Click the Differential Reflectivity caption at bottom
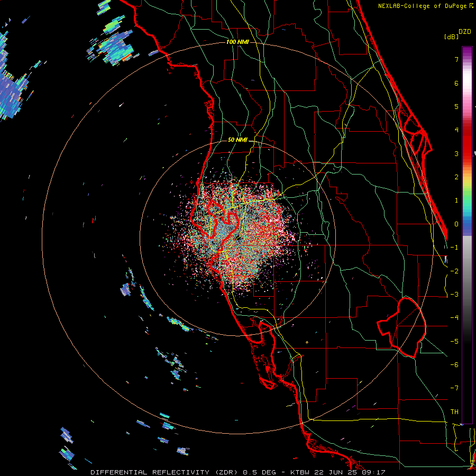The image size is (476, 476). [238, 472]
